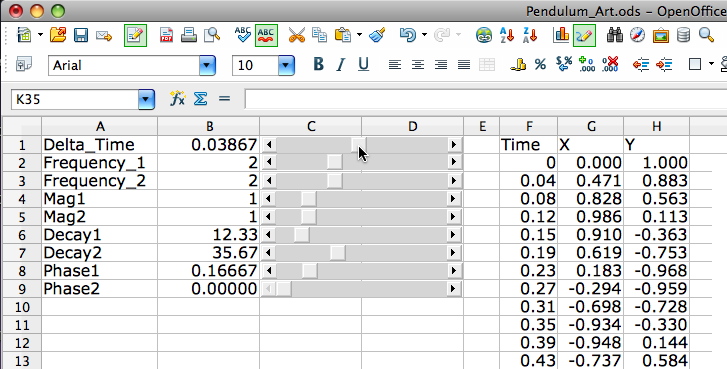The image size is (727, 369).
Task: Open the Borders dropdown arrow
Action: pos(711,64)
